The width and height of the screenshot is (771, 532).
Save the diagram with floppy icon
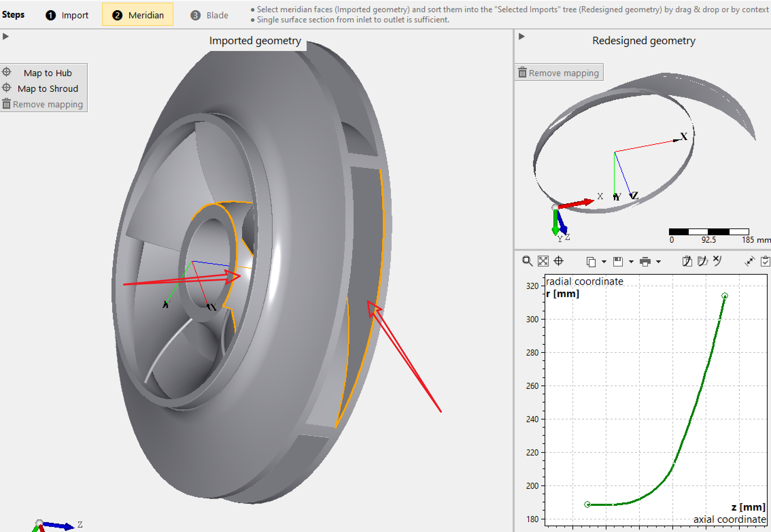coord(618,261)
